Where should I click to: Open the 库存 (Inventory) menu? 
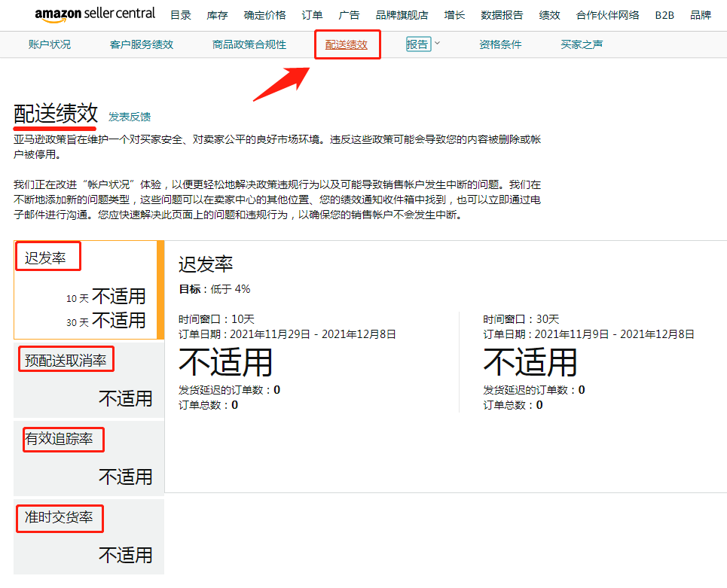(217, 14)
